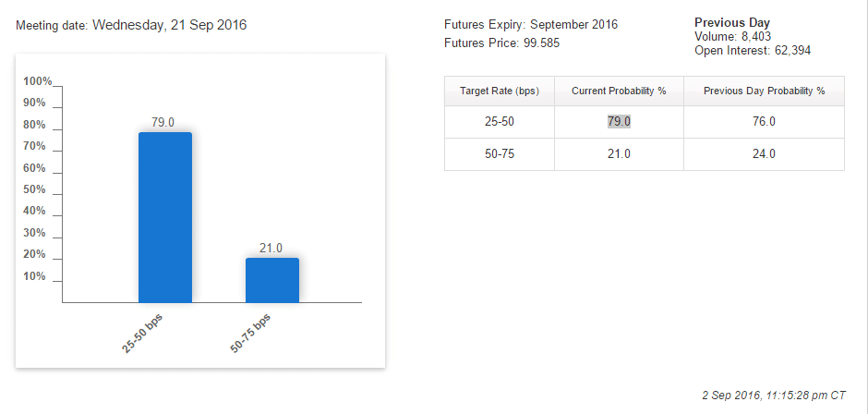868x414 pixels.
Task: Click the 76.0 previous day probability cell
Action: (764, 122)
